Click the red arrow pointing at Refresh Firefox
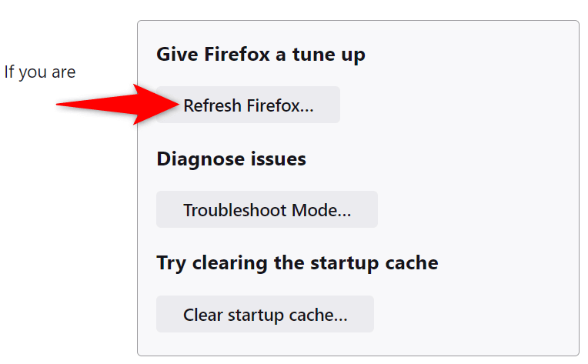 [x=115, y=104]
